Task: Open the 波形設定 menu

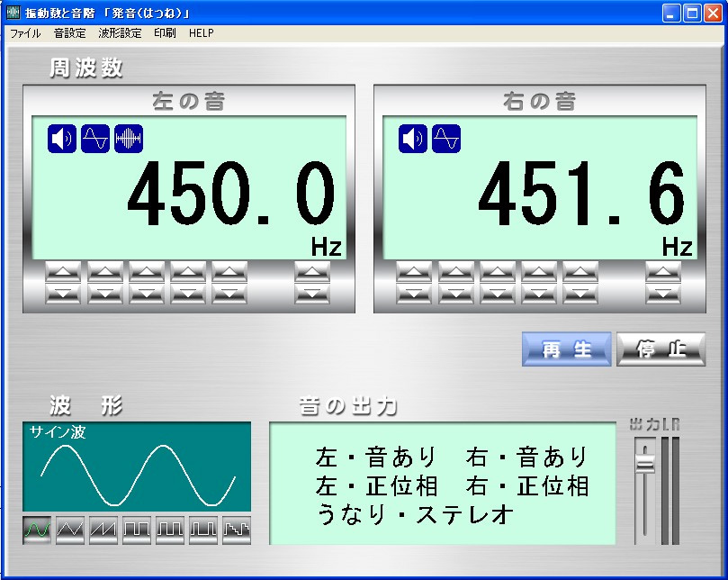Action: click(x=120, y=33)
